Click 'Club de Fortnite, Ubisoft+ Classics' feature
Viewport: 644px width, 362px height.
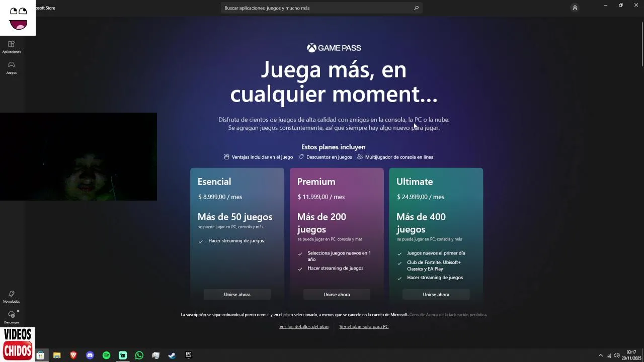pos(434,265)
